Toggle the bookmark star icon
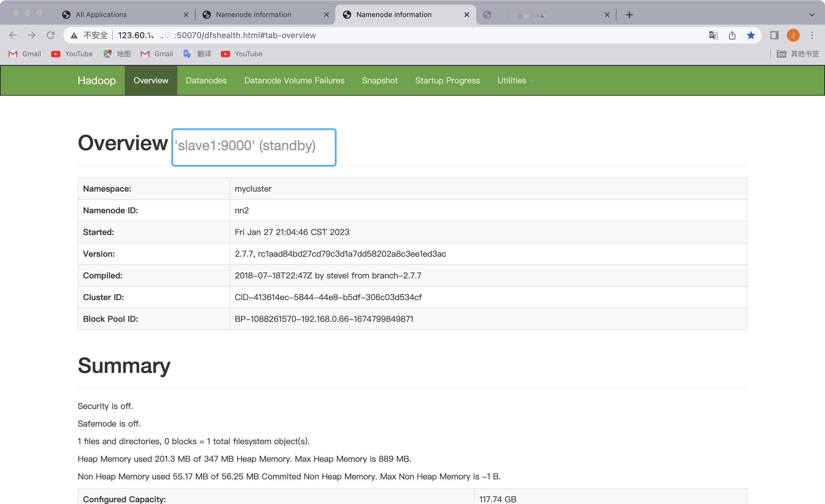This screenshot has width=825, height=504. click(x=751, y=35)
